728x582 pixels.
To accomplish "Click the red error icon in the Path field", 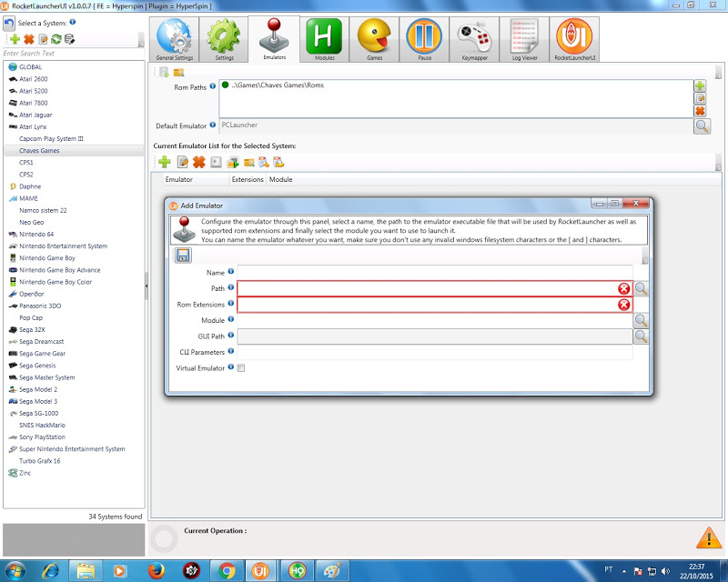I will [x=624, y=288].
